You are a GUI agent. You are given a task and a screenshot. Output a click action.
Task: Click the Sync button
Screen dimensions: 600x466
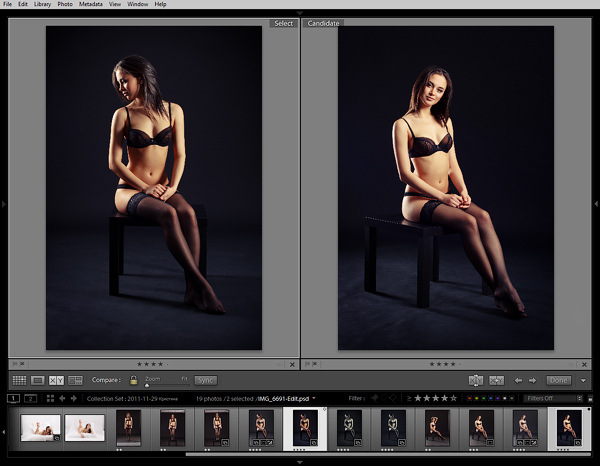pos(205,380)
